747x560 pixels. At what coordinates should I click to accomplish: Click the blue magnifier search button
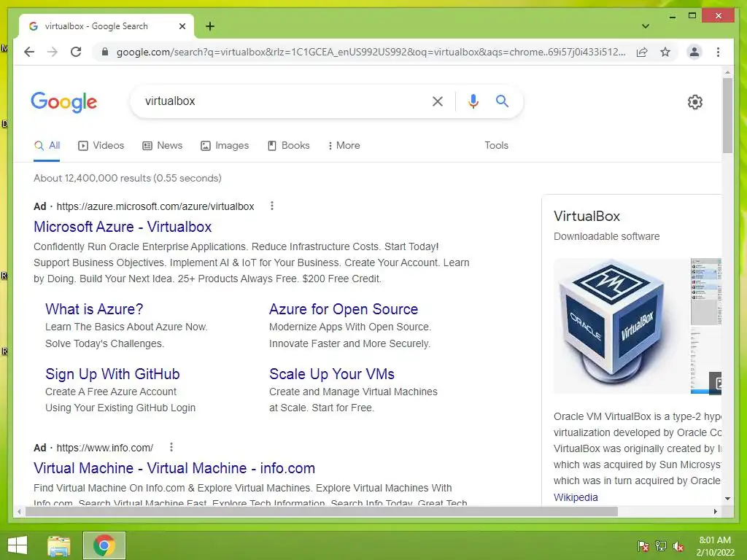(502, 101)
